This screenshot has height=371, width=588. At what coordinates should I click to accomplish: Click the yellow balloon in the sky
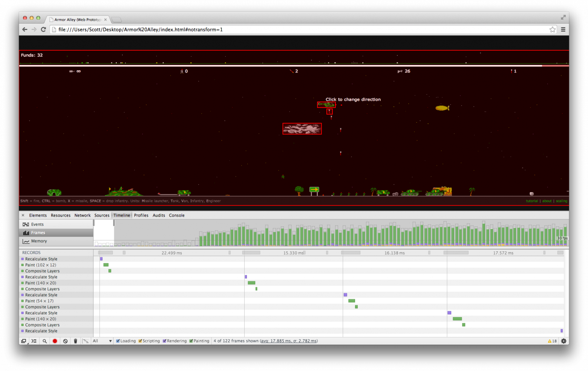442,108
